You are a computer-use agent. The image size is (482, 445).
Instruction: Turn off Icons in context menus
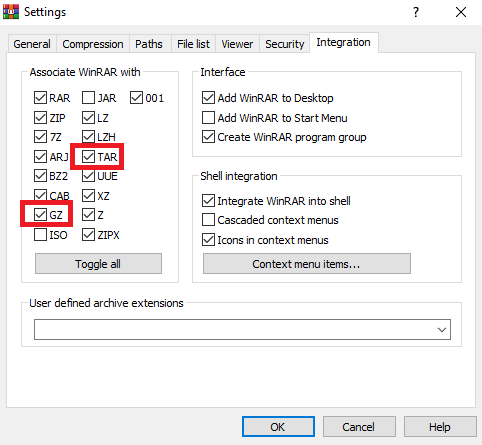pyautogui.click(x=208, y=240)
